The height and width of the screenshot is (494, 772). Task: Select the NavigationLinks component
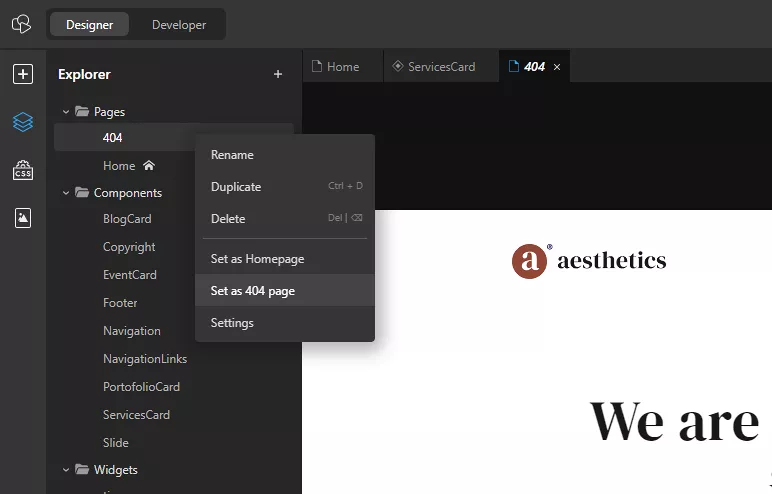[x=144, y=359]
